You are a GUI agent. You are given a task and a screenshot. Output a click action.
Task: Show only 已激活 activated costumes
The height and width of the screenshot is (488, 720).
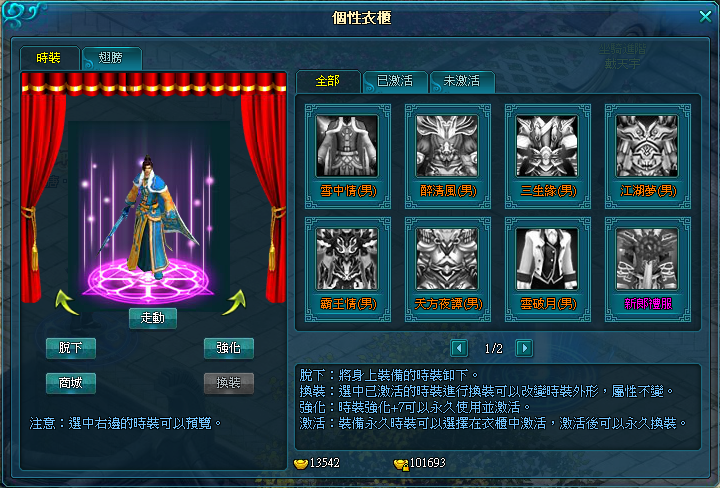(x=395, y=81)
